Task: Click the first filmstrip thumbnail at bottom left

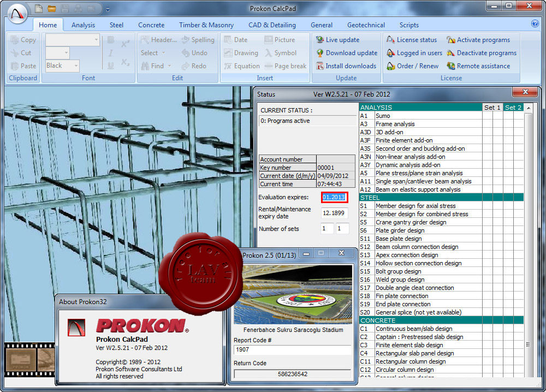Action: [21, 360]
